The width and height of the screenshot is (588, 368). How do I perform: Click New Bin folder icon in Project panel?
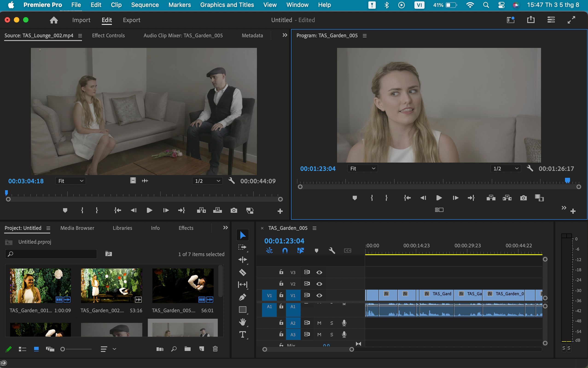[187, 349]
